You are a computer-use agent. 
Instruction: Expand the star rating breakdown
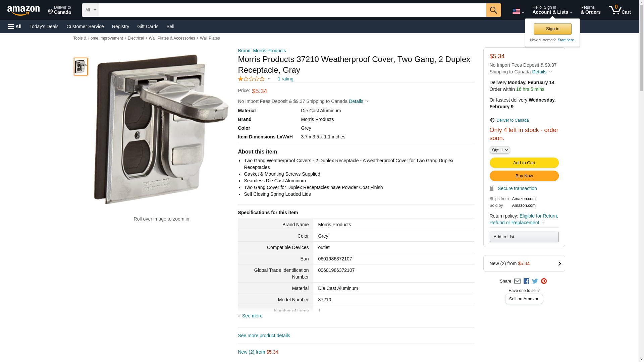[254, 79]
